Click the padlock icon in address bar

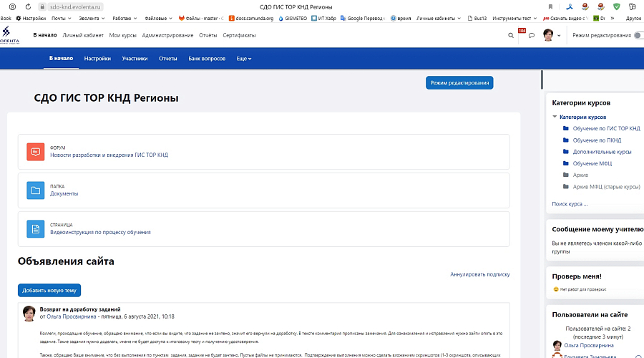42,7
